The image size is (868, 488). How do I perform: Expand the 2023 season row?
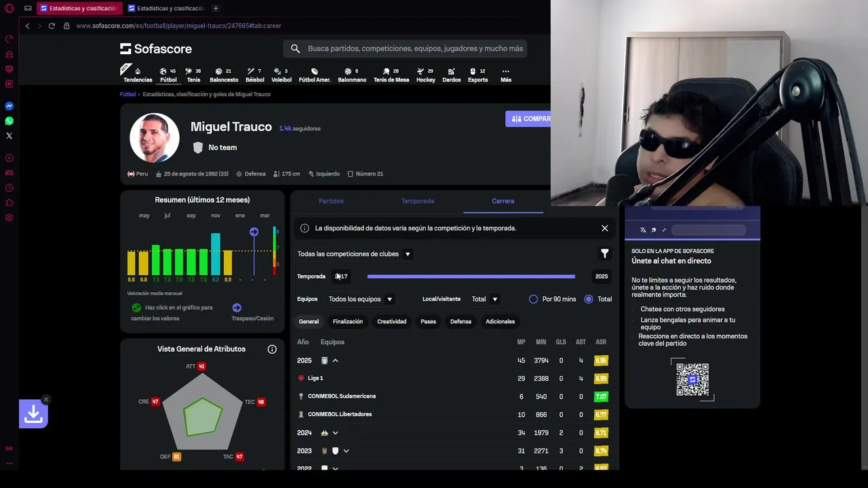(346, 451)
